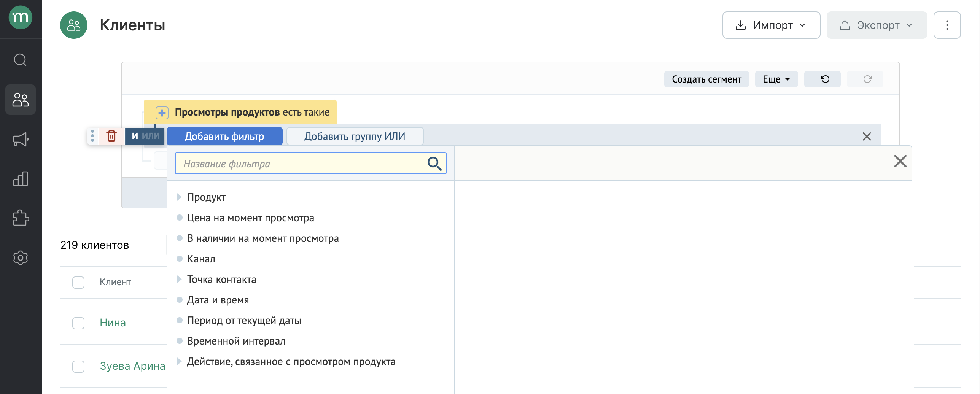Screen dimensions: 980x394
Task: Tick the checkbox for Зуева Арина
Action: [78, 366]
